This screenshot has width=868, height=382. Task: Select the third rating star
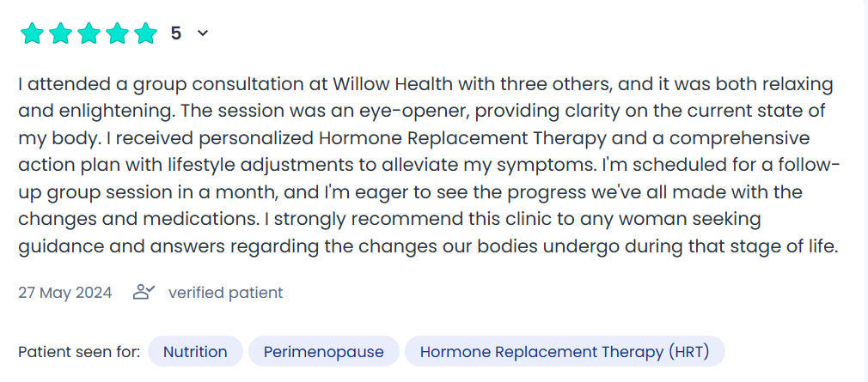click(x=89, y=33)
